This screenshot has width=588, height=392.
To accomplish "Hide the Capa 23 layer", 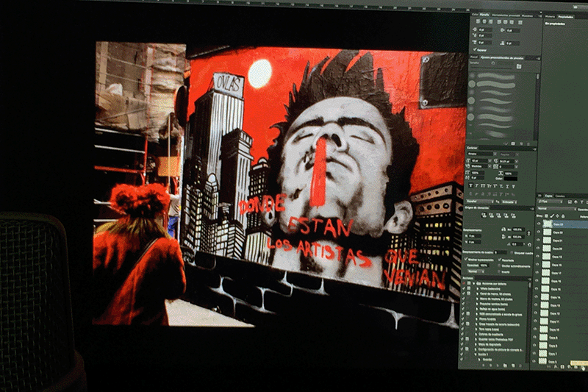I will click(x=540, y=224).
